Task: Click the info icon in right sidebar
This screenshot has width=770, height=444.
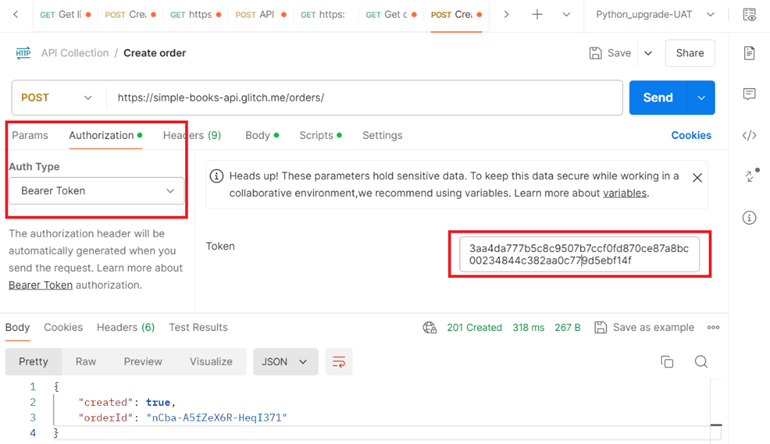Action: click(749, 217)
